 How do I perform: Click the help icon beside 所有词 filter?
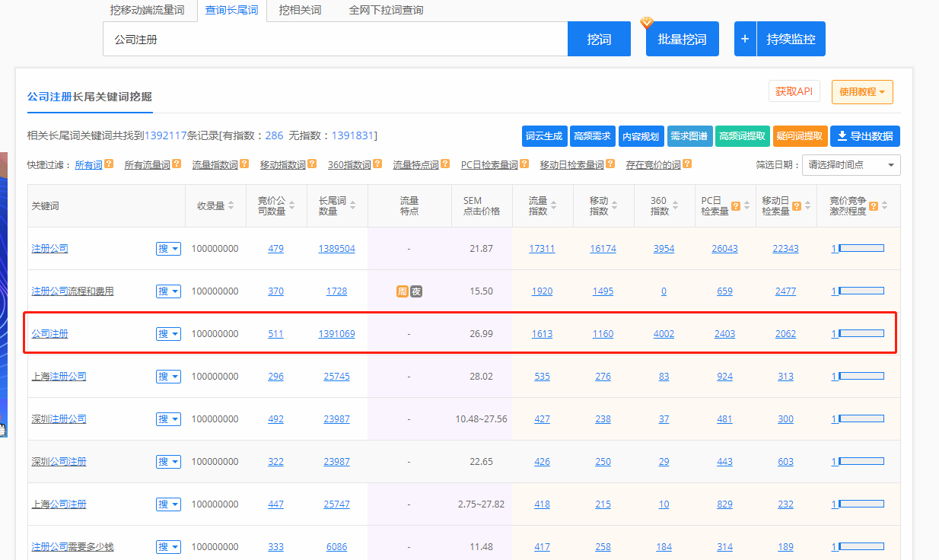109,164
